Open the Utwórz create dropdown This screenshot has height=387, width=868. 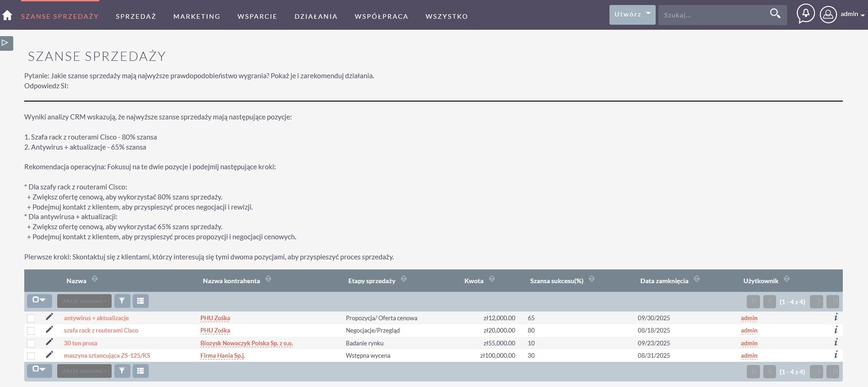coord(632,15)
